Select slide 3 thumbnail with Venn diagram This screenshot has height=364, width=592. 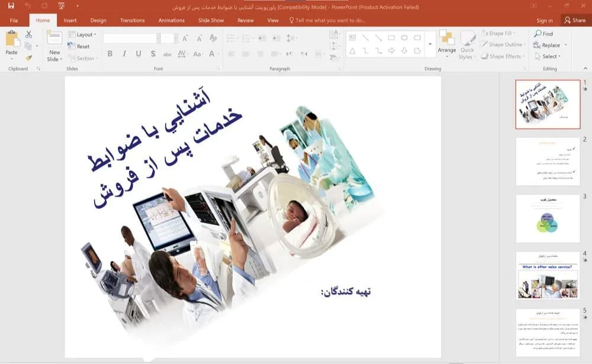pyautogui.click(x=548, y=218)
